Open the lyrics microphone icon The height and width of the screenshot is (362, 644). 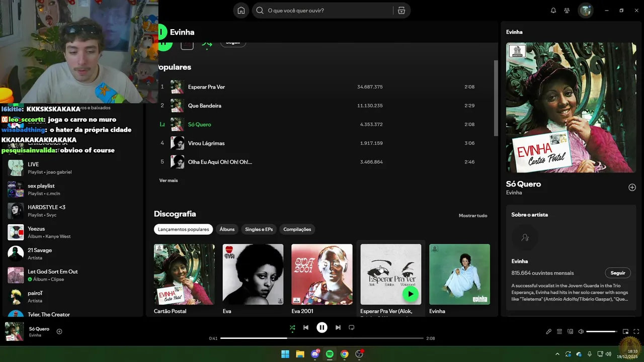[x=549, y=331]
